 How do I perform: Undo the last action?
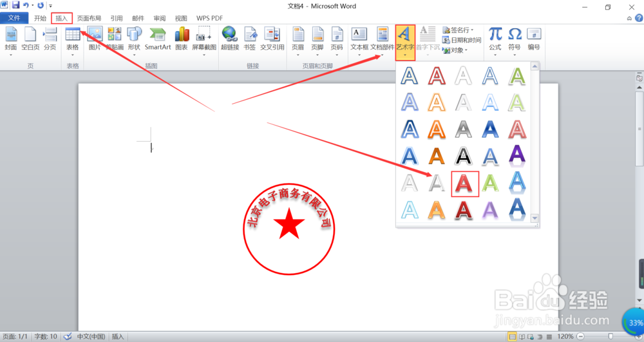coord(26,5)
